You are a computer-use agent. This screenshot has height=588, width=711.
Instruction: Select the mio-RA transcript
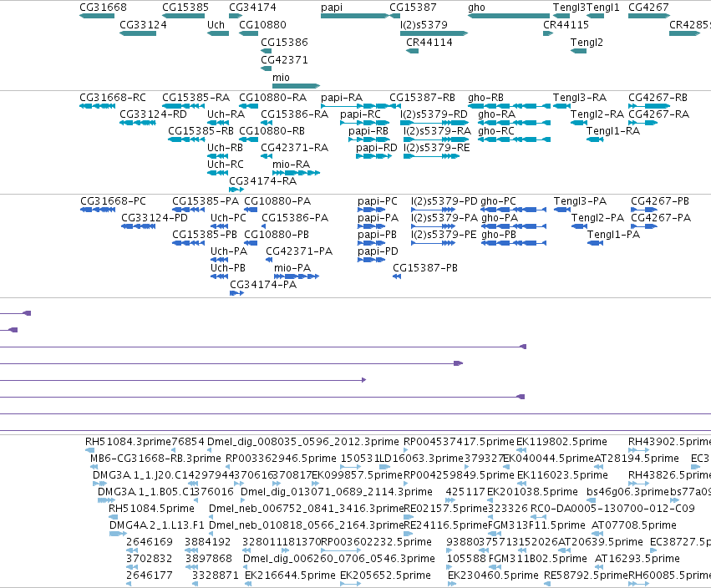pos(296,173)
